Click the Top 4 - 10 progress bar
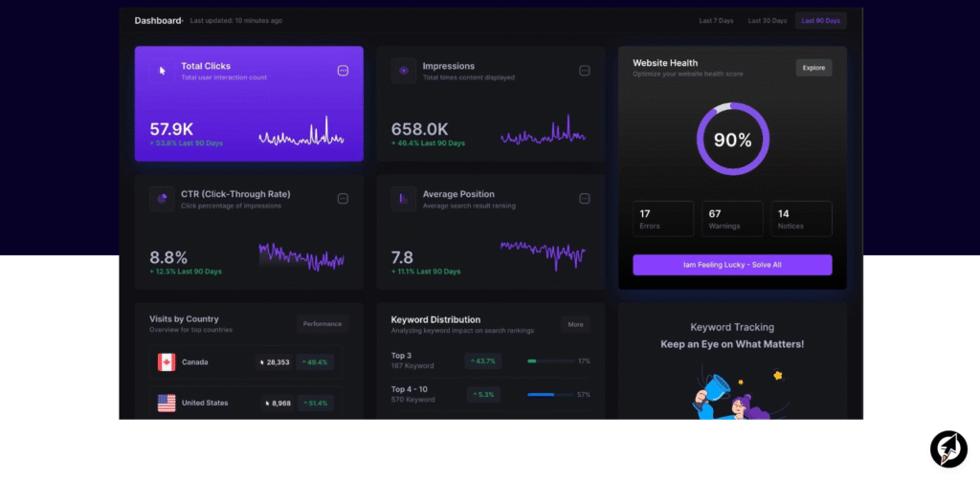The image size is (980, 479). (x=549, y=395)
